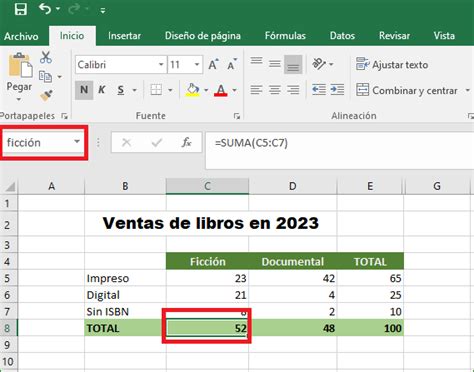Select column D header
Image resolution: width=474 pixels, height=372 pixels.
click(x=293, y=186)
